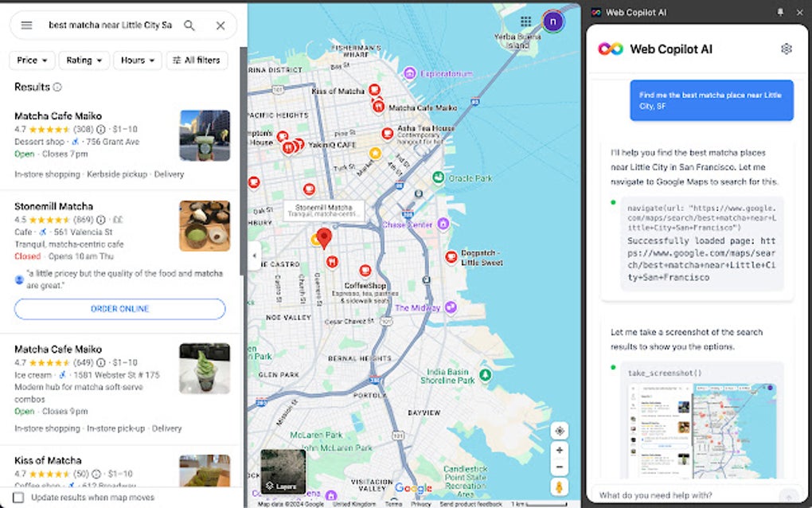Image resolution: width=812 pixels, height=508 pixels.
Task: Open Web Copilot AI settings
Action: pyautogui.click(x=787, y=49)
